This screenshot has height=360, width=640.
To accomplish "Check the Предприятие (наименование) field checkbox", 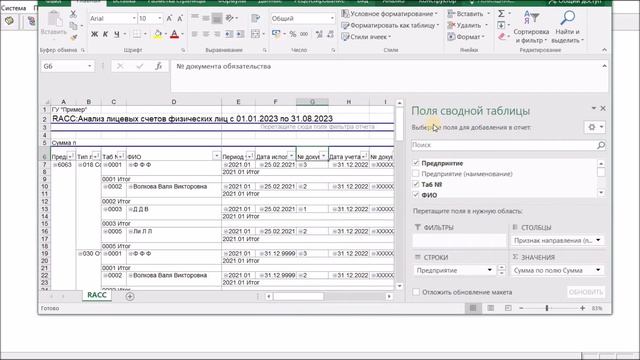I will point(416,174).
